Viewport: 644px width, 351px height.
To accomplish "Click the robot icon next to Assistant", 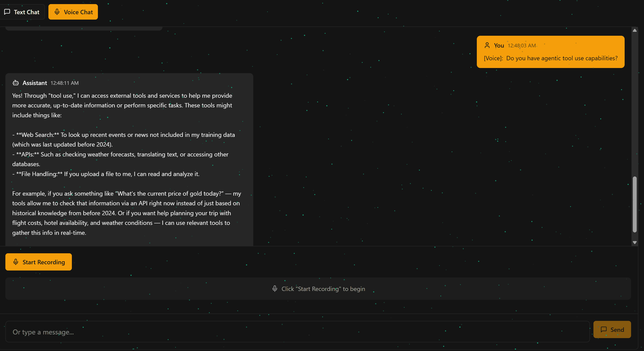I will tap(16, 83).
